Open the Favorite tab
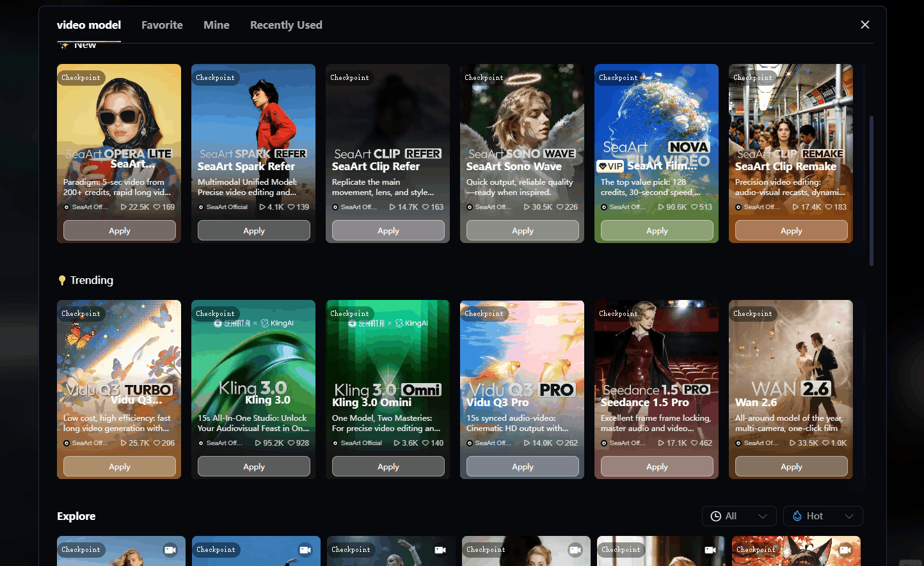 click(162, 25)
